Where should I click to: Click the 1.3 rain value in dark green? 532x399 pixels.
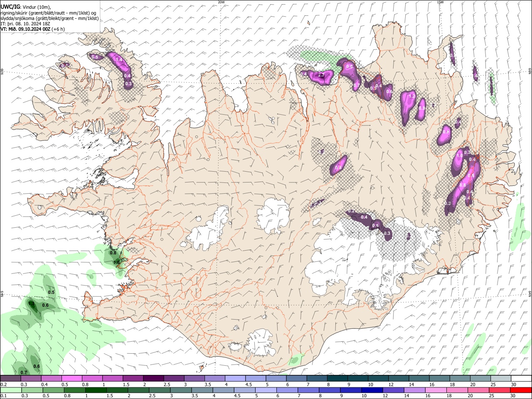[31, 304]
